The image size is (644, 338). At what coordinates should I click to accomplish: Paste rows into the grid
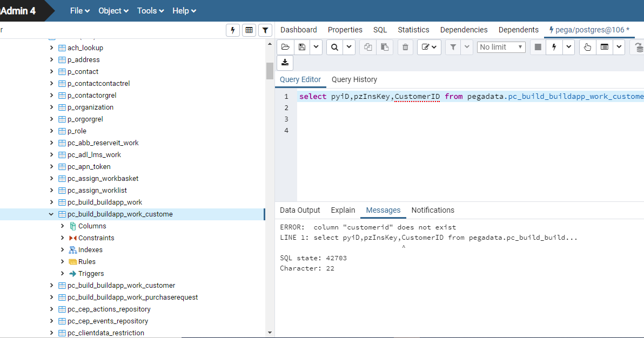pyautogui.click(x=384, y=47)
